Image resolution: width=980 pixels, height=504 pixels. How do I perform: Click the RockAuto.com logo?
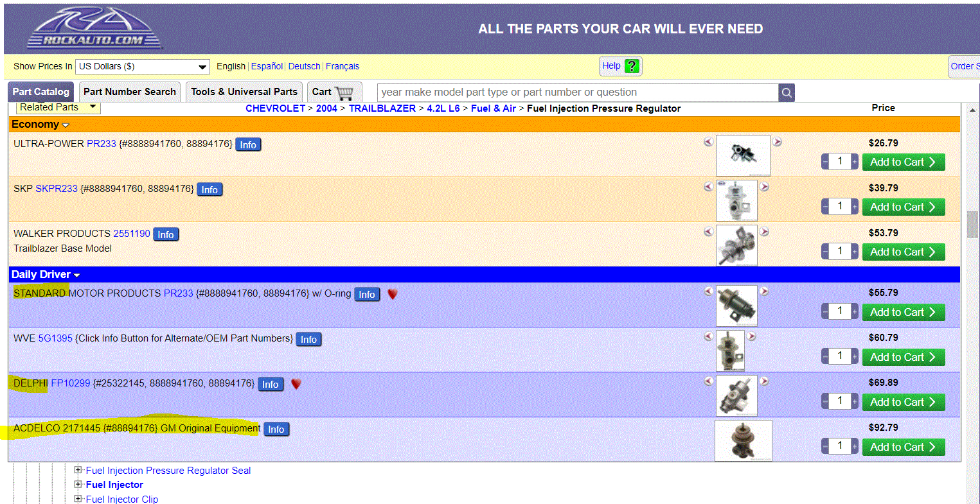94,28
